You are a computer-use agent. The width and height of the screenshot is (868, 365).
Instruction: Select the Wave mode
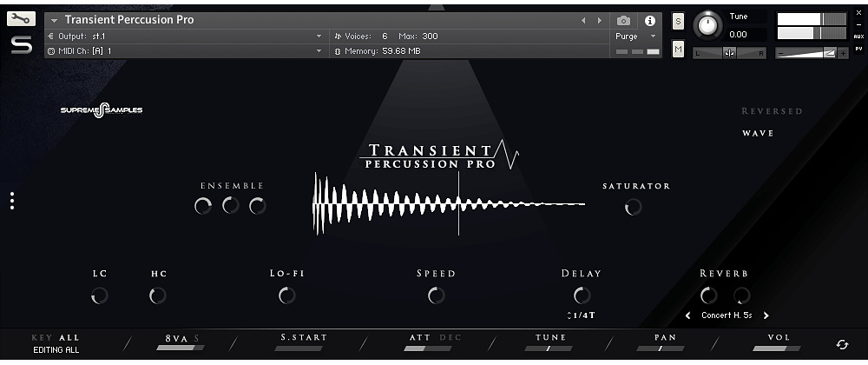(x=758, y=133)
